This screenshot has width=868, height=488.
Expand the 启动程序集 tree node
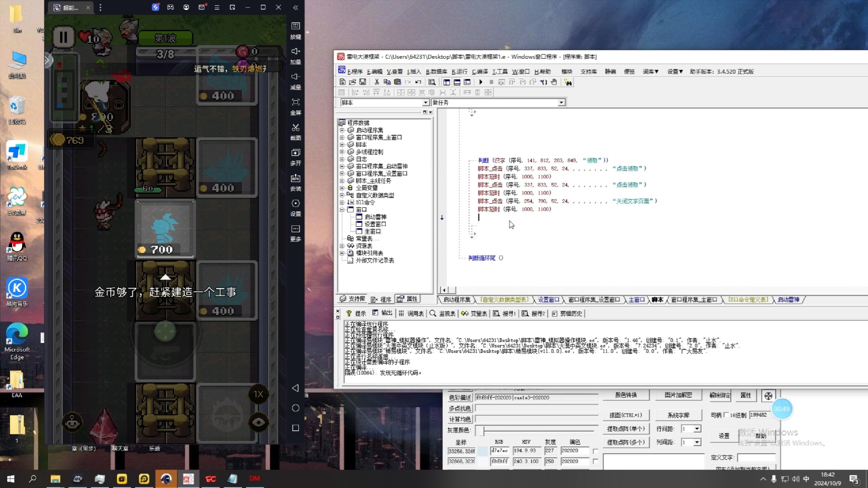coord(342,130)
